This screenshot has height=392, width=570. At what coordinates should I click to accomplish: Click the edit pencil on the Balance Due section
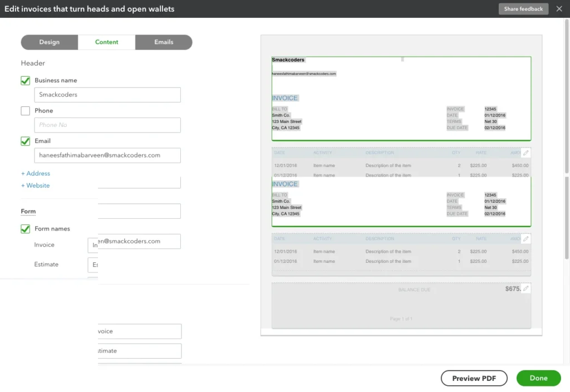(525, 288)
